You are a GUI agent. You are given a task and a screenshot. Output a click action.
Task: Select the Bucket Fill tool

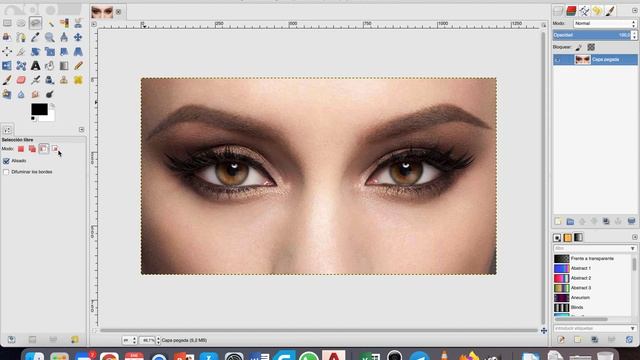click(50, 66)
